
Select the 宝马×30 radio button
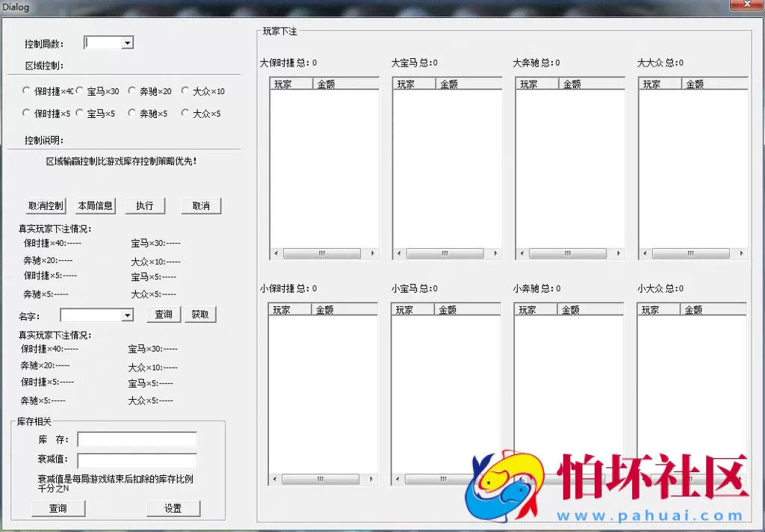[79, 90]
